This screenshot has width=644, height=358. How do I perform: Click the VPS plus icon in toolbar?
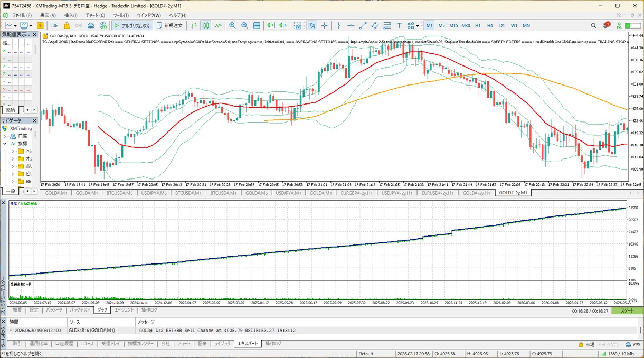(x=103, y=25)
